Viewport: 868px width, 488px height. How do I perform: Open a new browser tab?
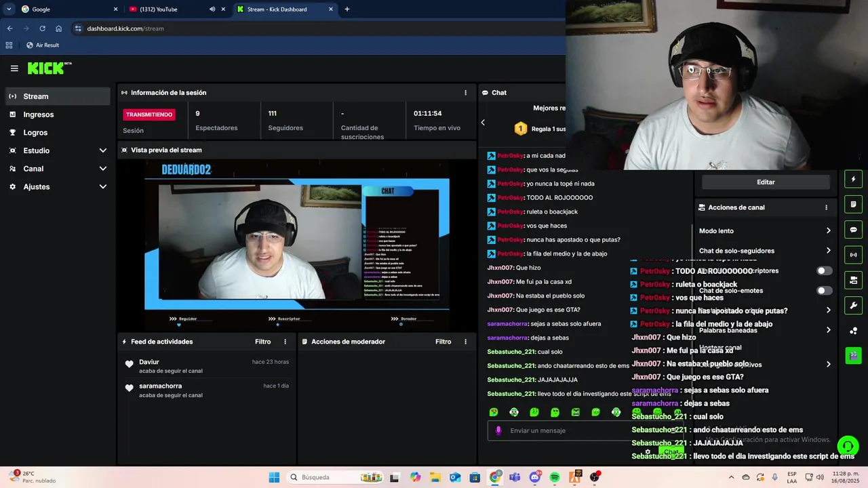[x=347, y=9]
